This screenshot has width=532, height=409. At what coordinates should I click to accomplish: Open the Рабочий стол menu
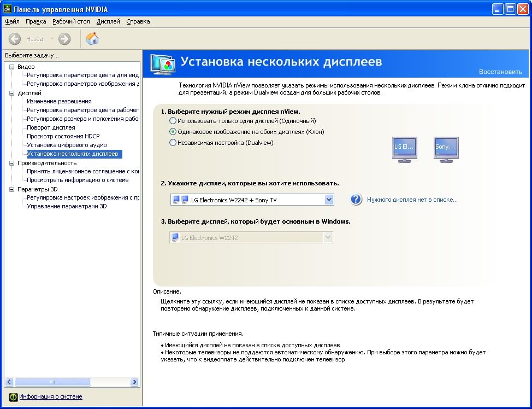point(71,22)
